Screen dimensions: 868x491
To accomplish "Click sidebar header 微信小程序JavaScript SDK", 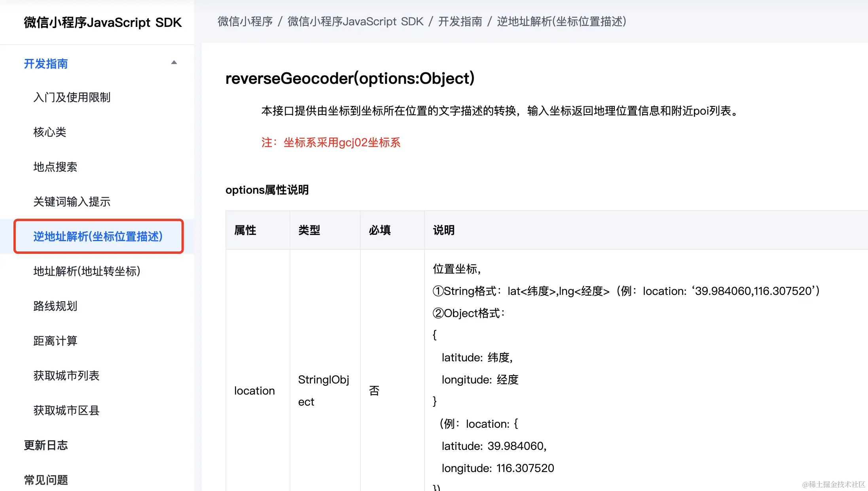I will pyautogui.click(x=102, y=23).
